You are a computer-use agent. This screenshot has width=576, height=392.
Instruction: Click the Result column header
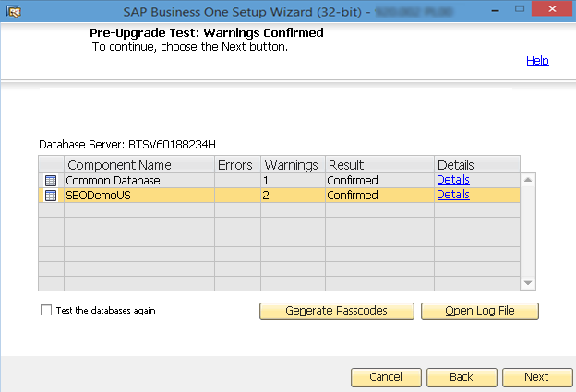tap(379, 165)
